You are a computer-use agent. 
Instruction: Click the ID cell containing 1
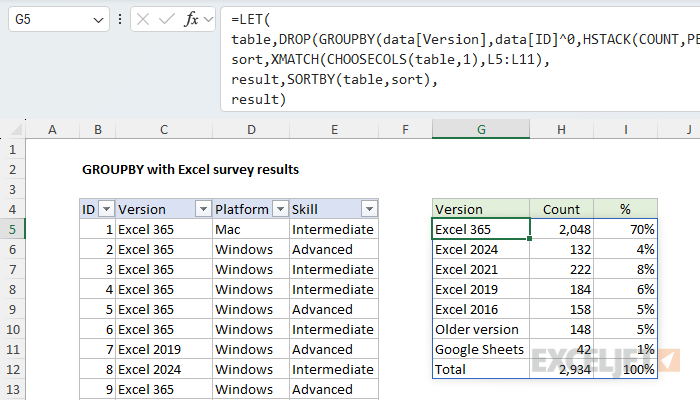(98, 229)
